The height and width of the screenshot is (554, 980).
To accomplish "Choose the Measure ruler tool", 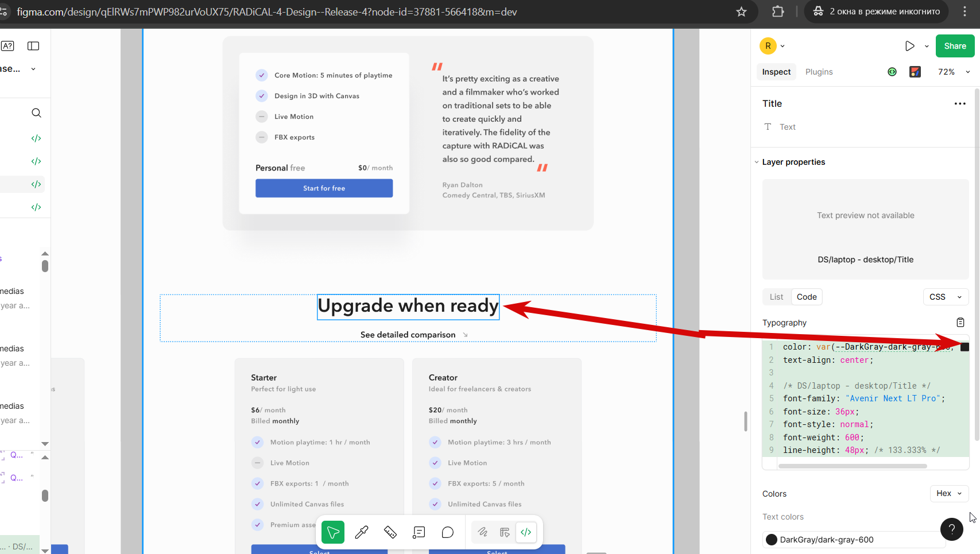I will [390, 532].
